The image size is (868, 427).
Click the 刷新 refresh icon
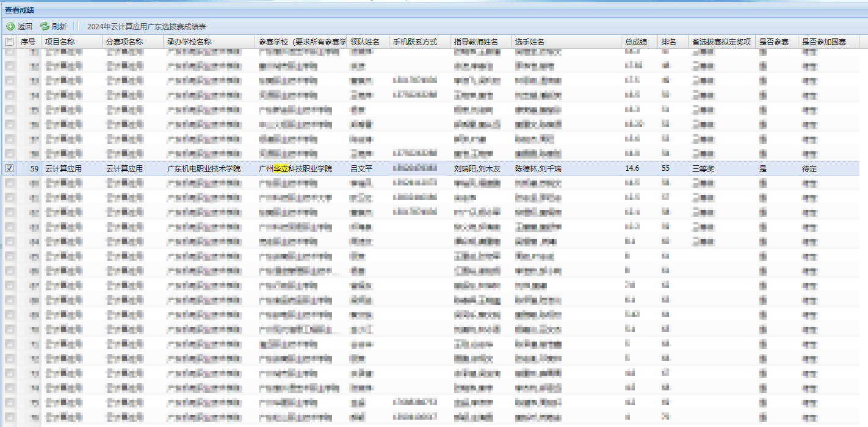click(45, 26)
